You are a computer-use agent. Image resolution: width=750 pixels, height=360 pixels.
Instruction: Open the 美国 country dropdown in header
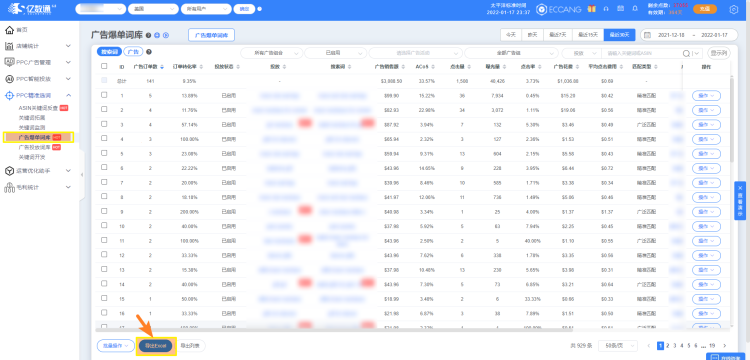(154, 9)
